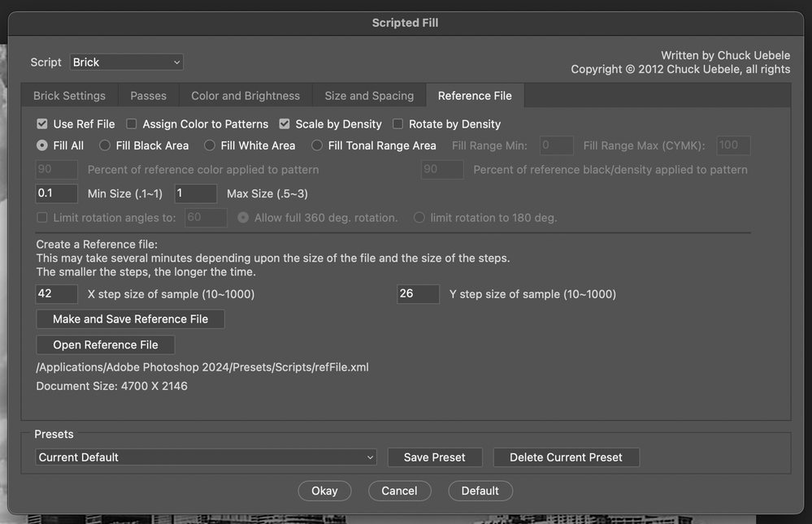Select limit rotation to 180 deg
The height and width of the screenshot is (524, 812).
(419, 217)
